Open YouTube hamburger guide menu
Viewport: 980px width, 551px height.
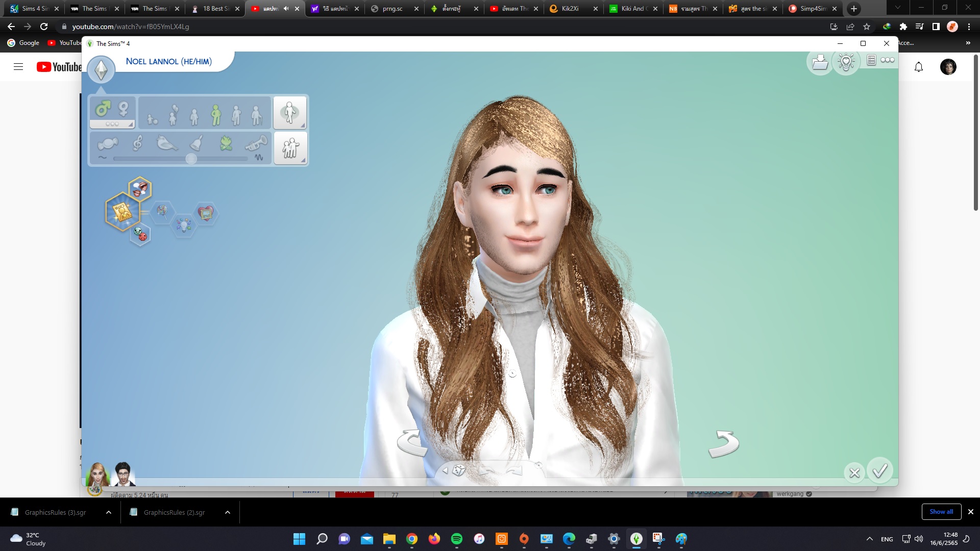18,67
